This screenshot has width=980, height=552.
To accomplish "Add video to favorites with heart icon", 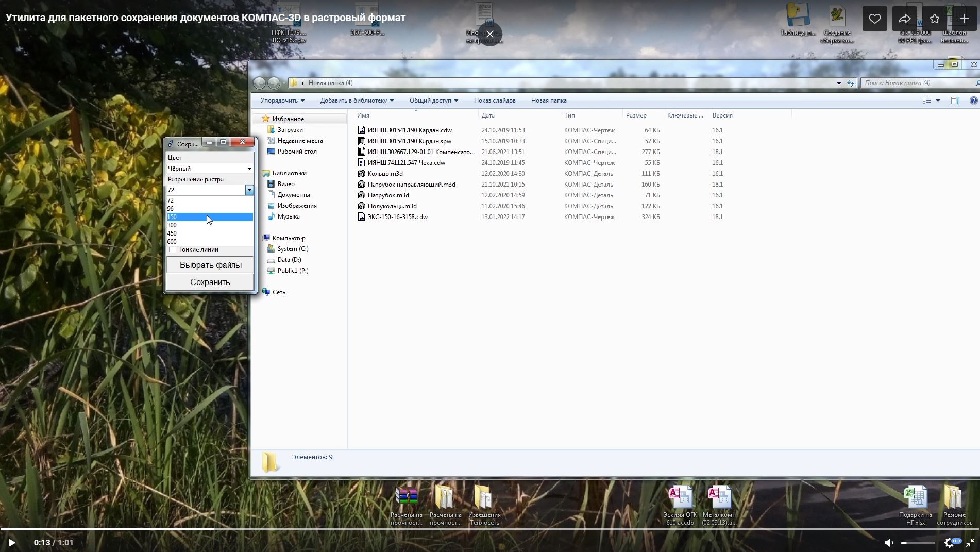I will [x=874, y=19].
